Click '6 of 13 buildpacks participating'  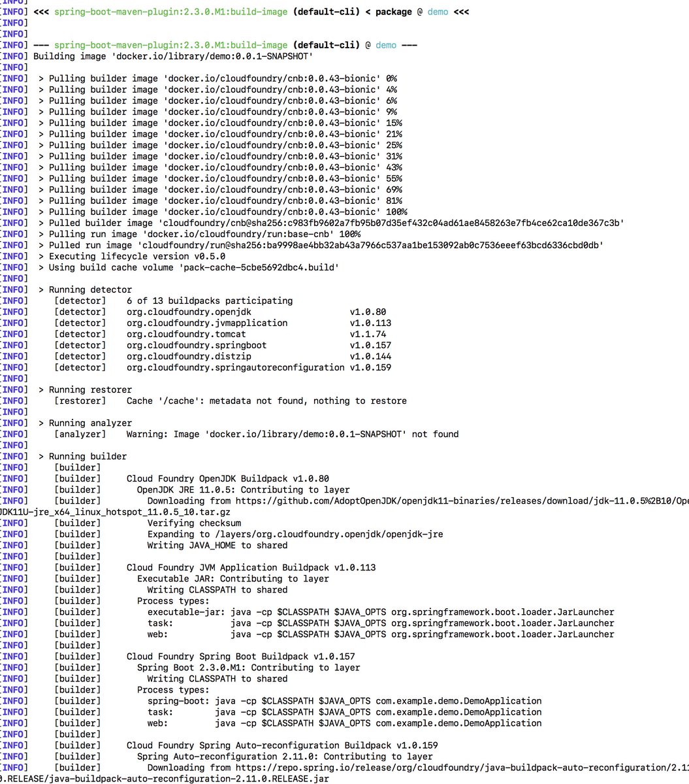(x=210, y=301)
